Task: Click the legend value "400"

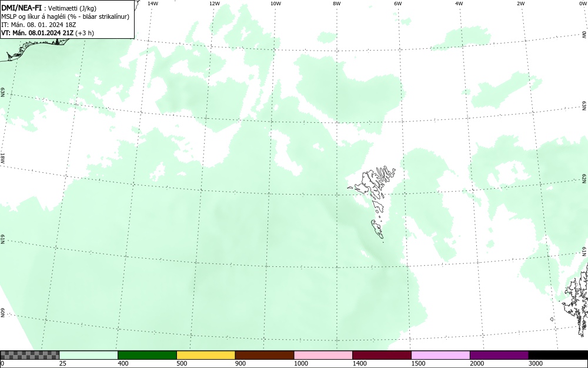Action: click(123, 363)
